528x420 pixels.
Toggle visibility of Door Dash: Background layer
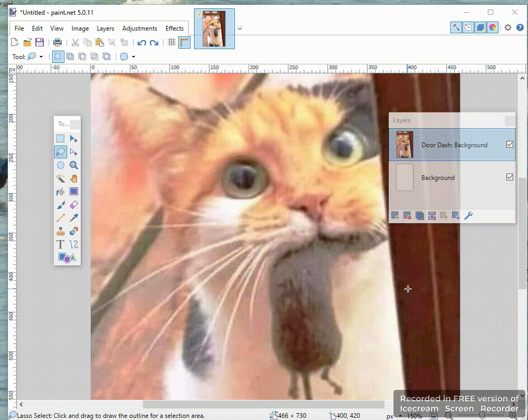point(510,145)
